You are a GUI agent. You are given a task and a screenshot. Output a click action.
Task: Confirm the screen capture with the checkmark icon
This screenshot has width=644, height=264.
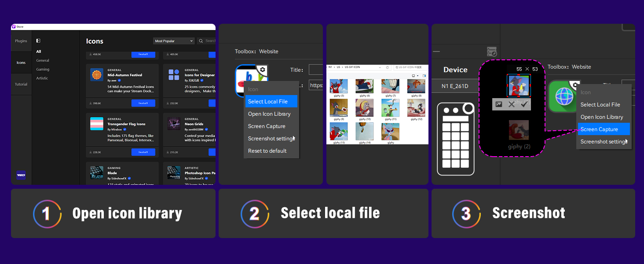pos(524,104)
